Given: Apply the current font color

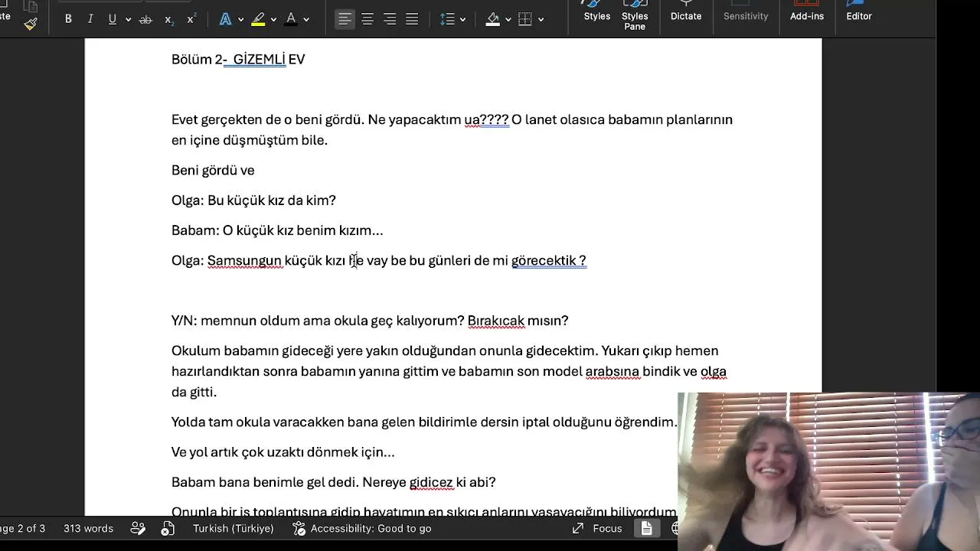Looking at the screenshot, I should 291,19.
